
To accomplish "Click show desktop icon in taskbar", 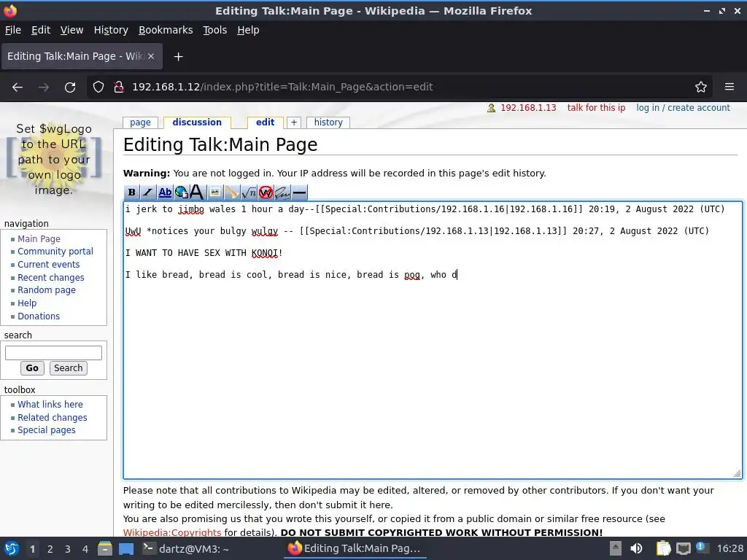I will coord(126,549).
